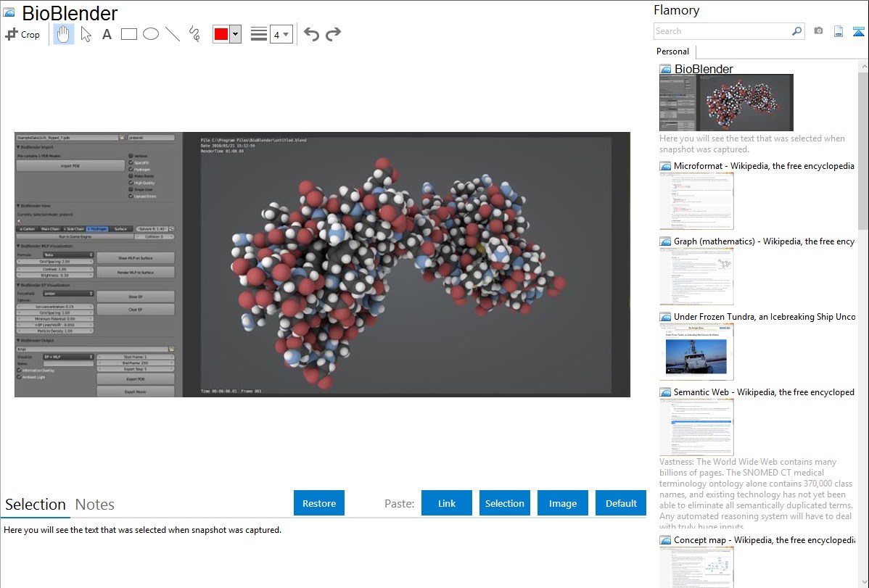This screenshot has width=869, height=588.
Task: Choose the straight line drawing tool
Action: [x=172, y=34]
